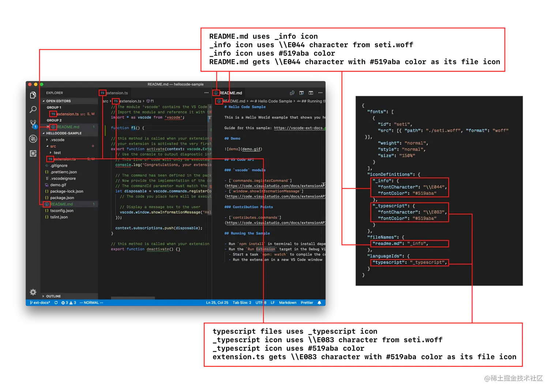Open the .vscodeignore file
The width and height of the screenshot is (553, 392).
69,178
